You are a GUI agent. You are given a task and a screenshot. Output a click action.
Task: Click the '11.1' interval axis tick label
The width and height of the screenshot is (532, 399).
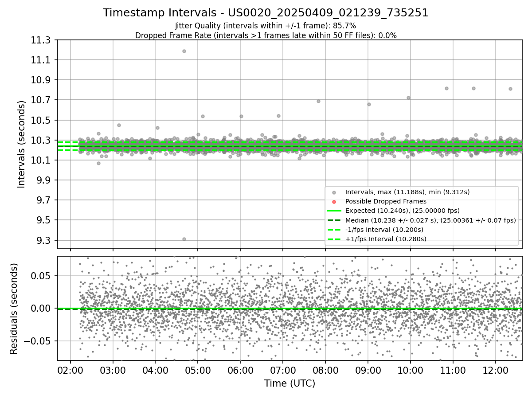(x=42, y=60)
